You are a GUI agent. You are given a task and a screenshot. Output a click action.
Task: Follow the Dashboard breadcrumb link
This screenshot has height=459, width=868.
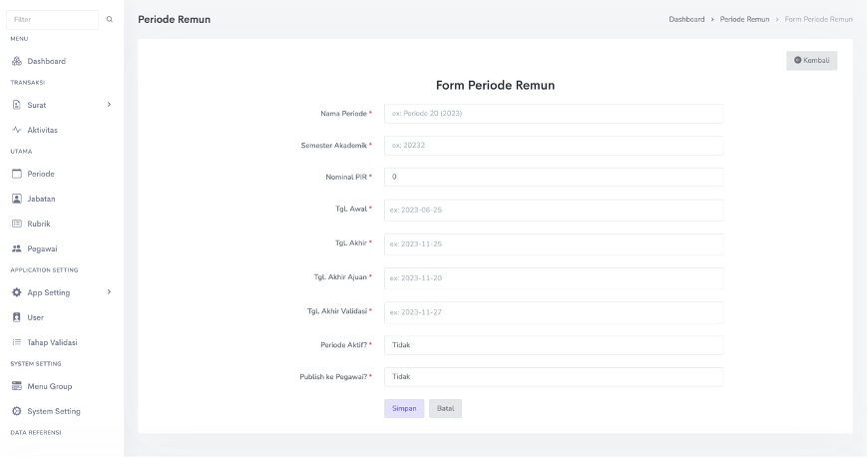click(x=686, y=19)
